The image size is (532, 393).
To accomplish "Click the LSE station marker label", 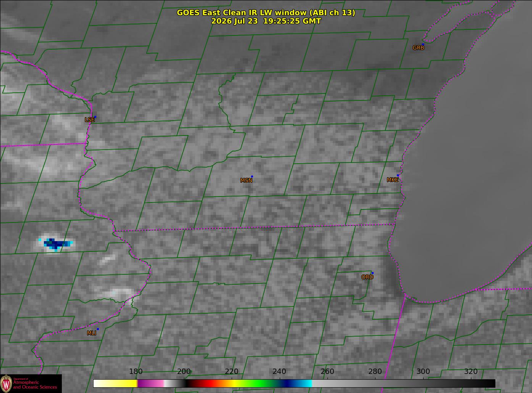I will pyautogui.click(x=89, y=120).
